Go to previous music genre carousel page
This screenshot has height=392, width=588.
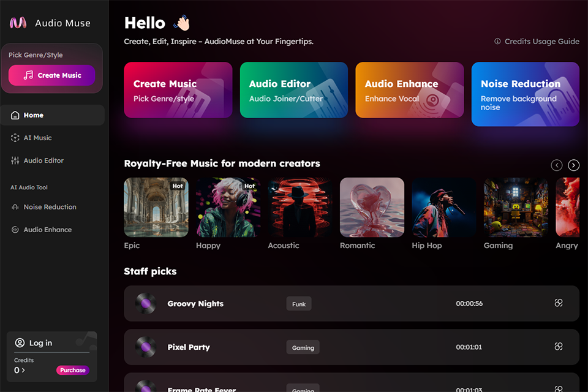click(x=557, y=165)
